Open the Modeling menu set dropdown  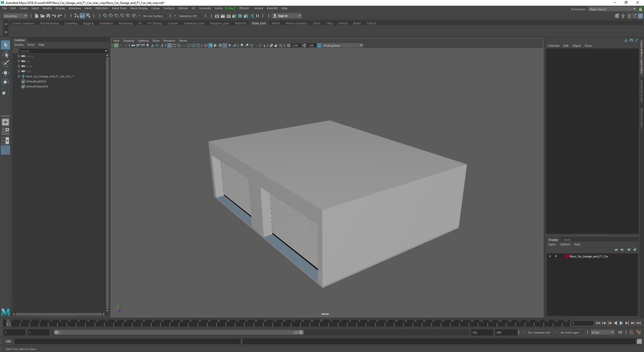tap(15, 16)
